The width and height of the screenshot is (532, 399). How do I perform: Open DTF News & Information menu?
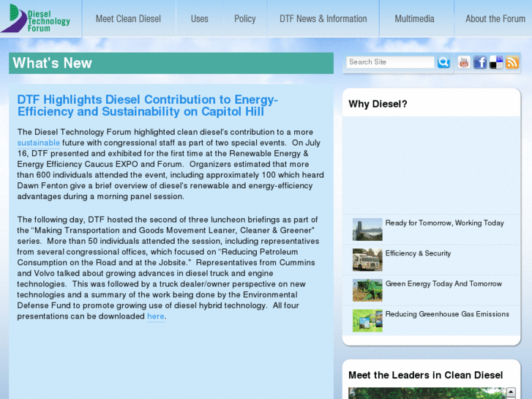point(323,19)
